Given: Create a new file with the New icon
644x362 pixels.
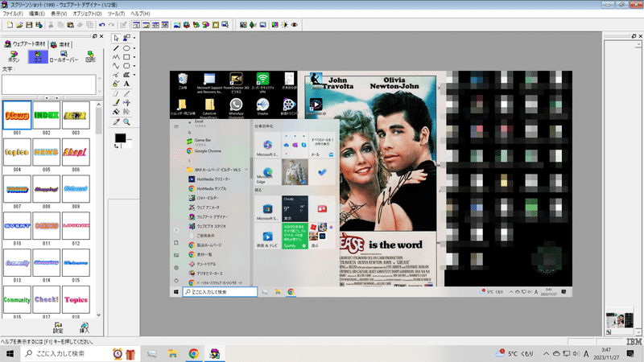Looking at the screenshot, I should point(10,25).
